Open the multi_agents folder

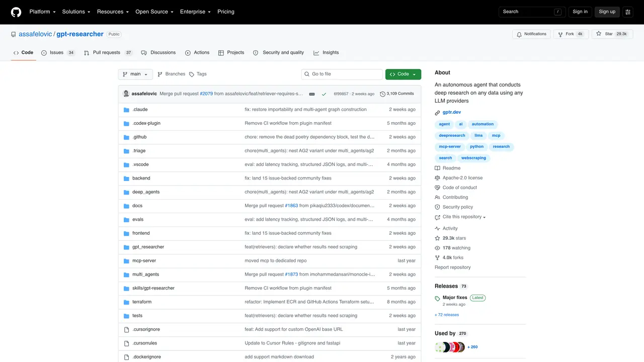145,275
